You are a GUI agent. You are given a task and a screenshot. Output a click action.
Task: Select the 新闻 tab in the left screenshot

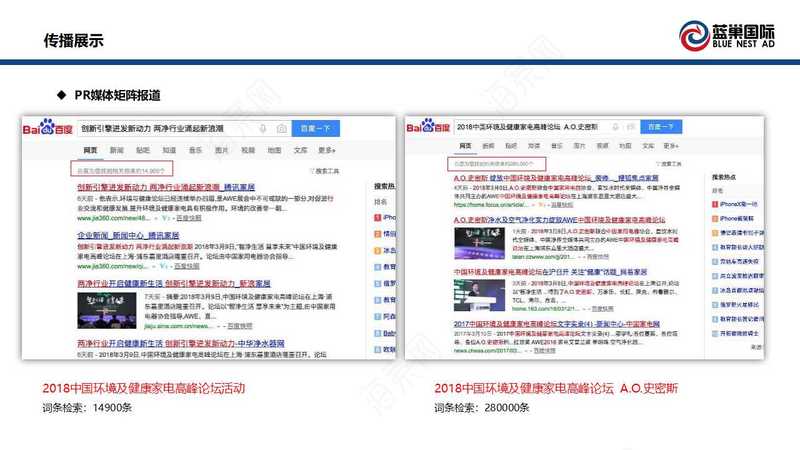pos(116,150)
